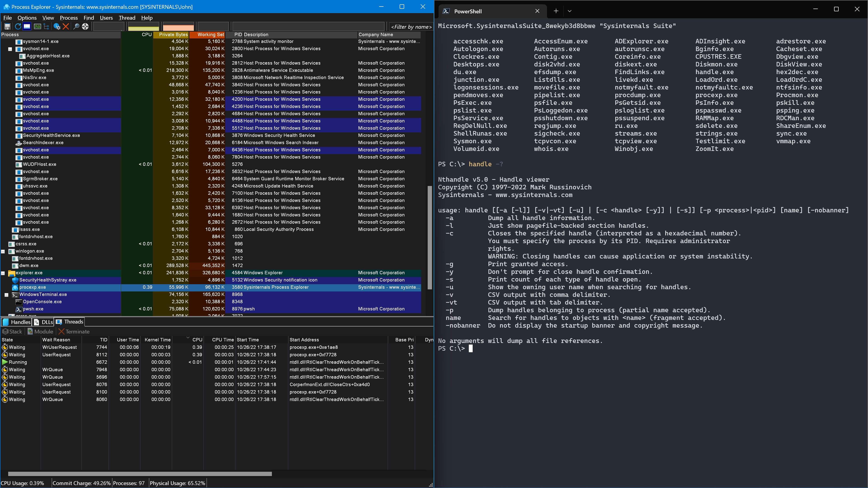Refresh the process list with the refresh icon

coord(18,26)
